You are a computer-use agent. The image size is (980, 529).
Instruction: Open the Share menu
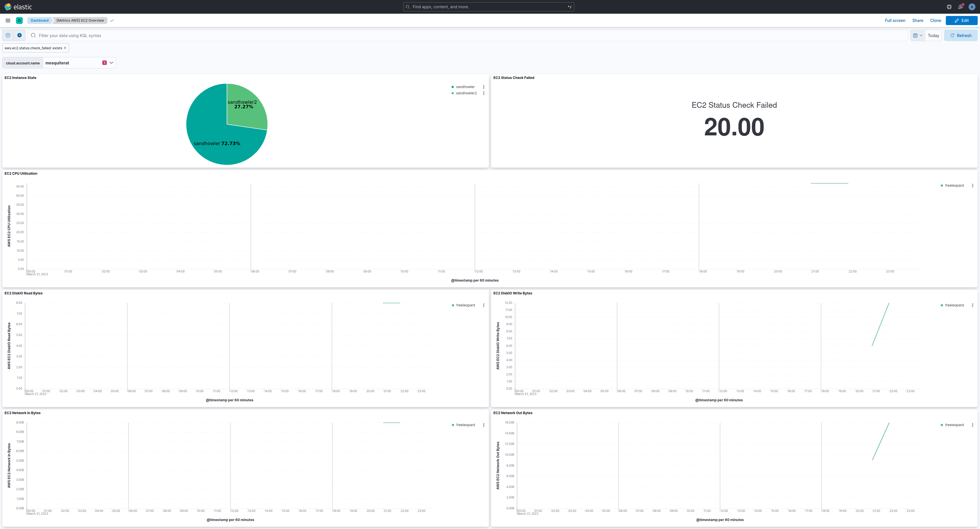pos(917,20)
